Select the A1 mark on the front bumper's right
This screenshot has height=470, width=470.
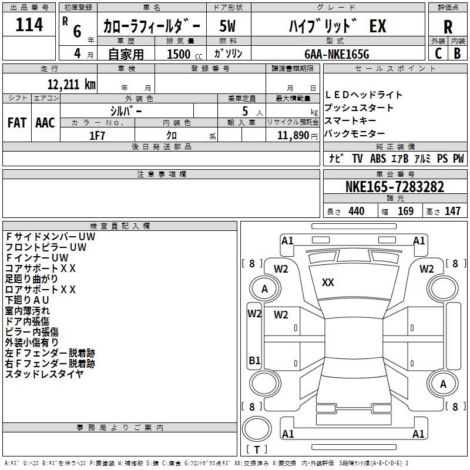(419, 240)
